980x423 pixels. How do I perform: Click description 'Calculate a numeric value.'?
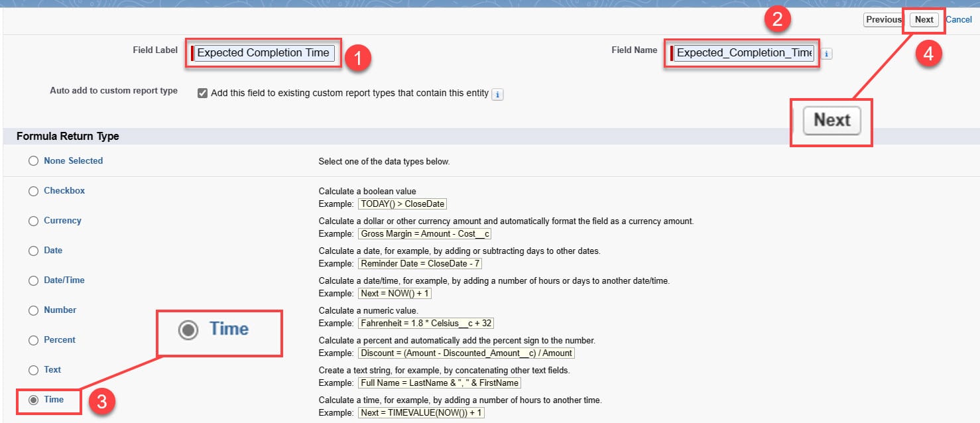(x=369, y=310)
